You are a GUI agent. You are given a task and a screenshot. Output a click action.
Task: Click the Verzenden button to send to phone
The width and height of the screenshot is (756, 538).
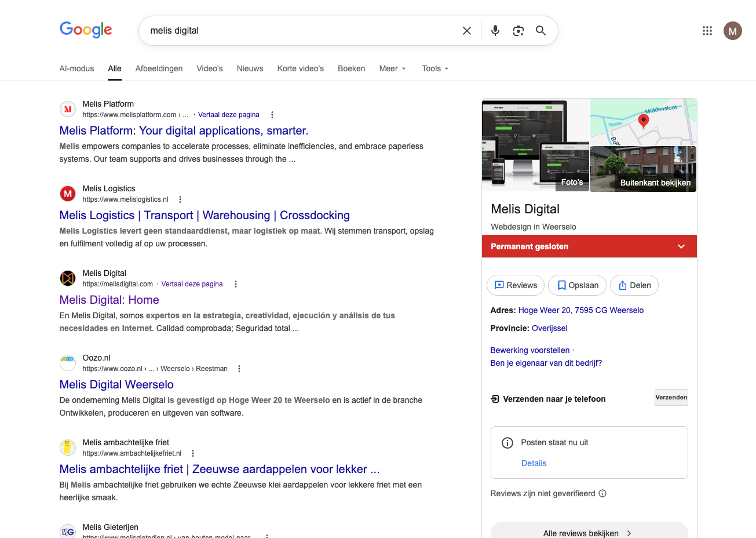(x=671, y=397)
